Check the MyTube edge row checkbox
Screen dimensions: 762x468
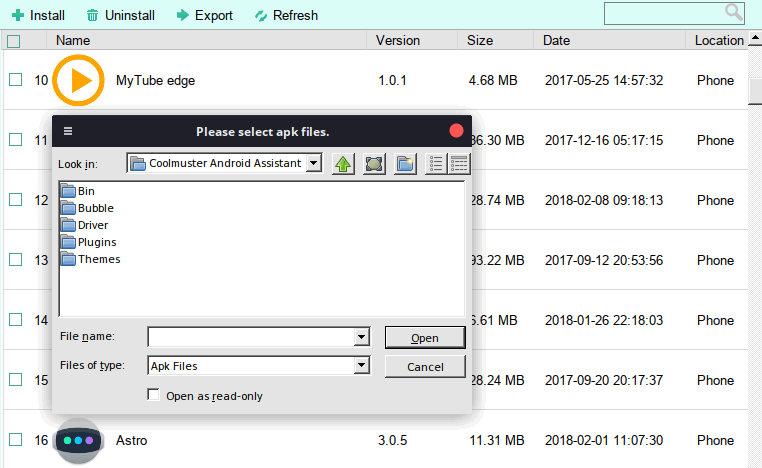click(x=16, y=80)
